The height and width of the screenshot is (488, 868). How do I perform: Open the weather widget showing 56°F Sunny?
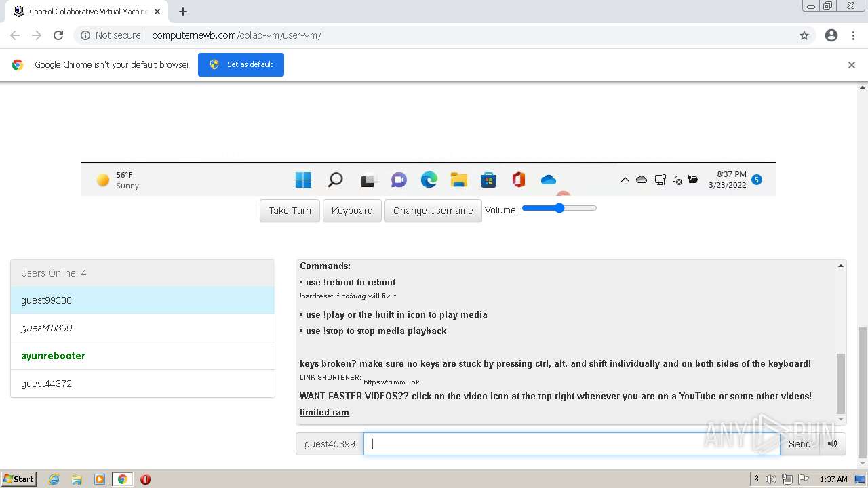tap(118, 180)
